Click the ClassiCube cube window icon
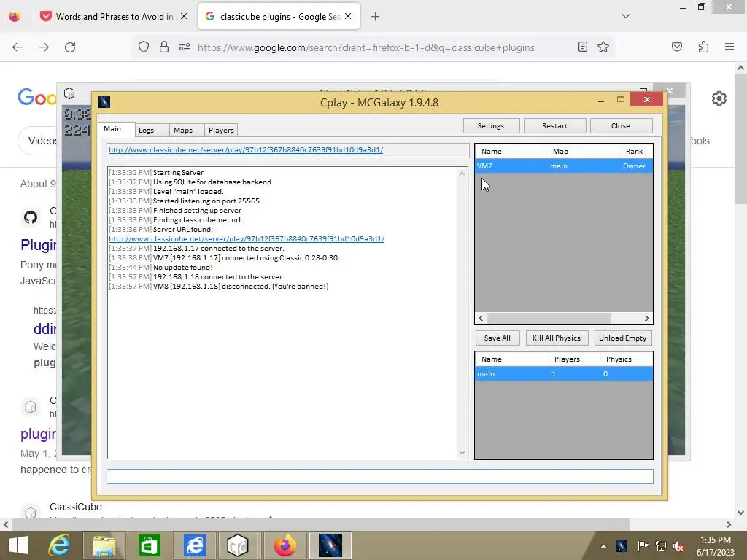Image resolution: width=747 pixels, height=560 pixels. click(69, 93)
